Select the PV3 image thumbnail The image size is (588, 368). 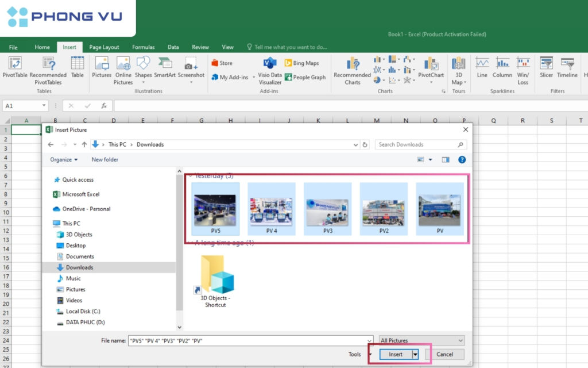pos(327,209)
